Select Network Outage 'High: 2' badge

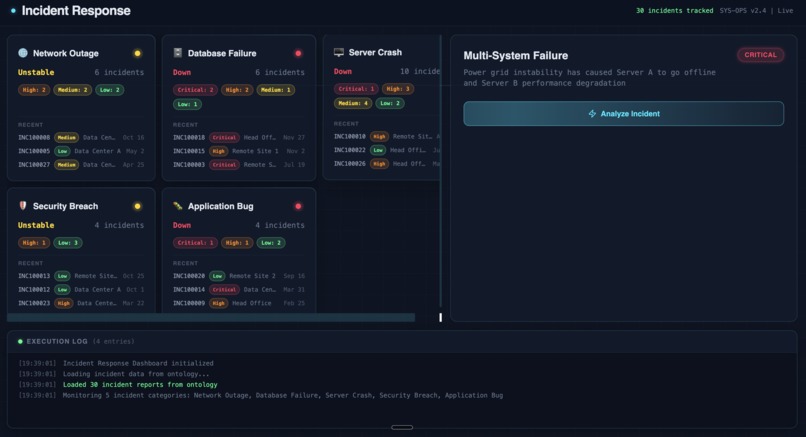coord(34,90)
